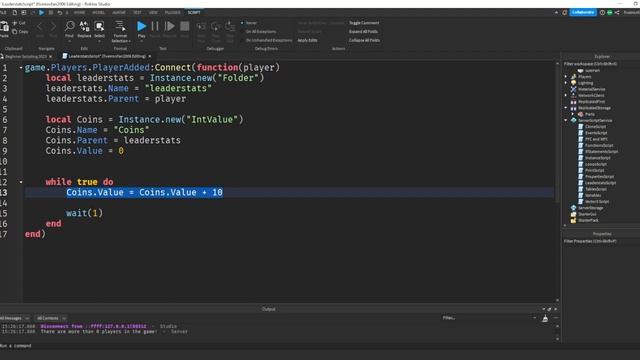Viewport: 640px width, 360px height.
Task: Expand the Players node arrow
Action: pyautogui.click(x=566, y=77)
